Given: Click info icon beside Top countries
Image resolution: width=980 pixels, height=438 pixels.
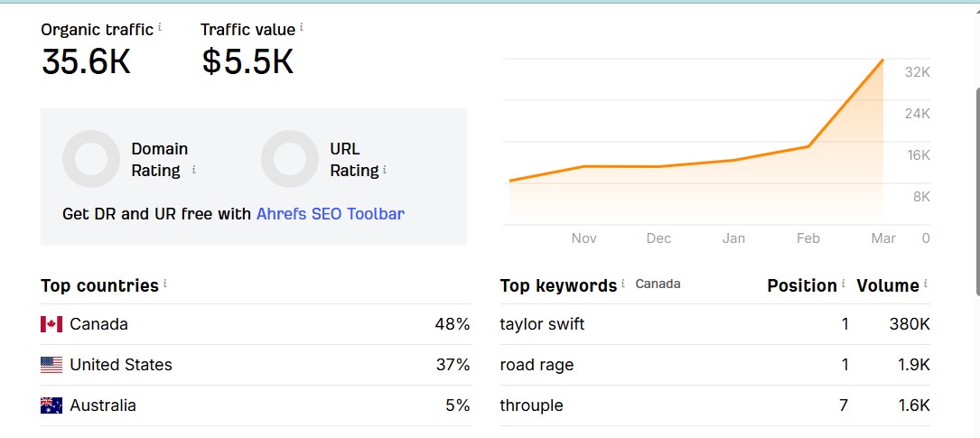Looking at the screenshot, I should coord(165,284).
